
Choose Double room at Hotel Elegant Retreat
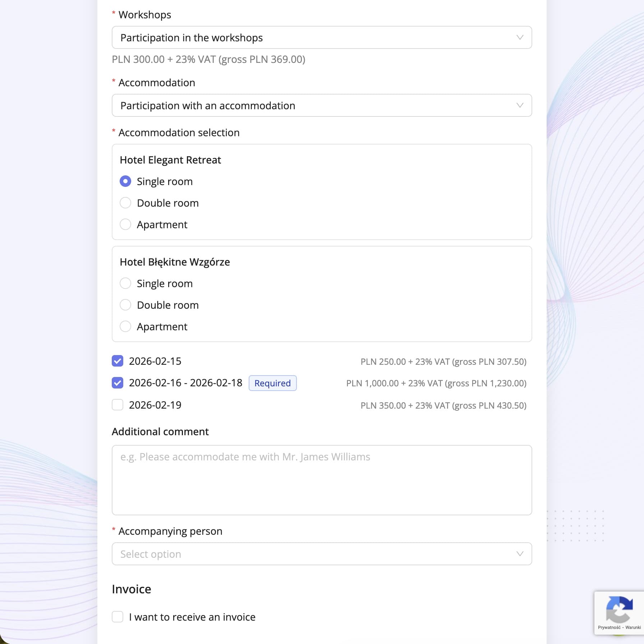point(125,203)
